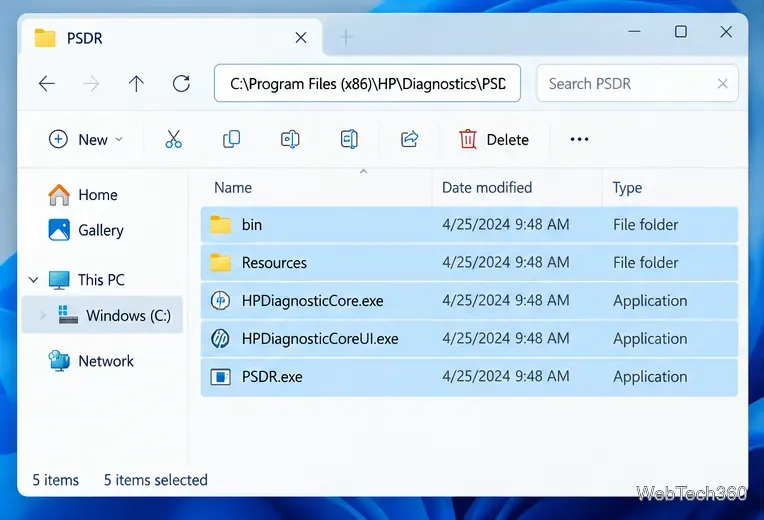Click the date modified of bin
This screenshot has height=520, width=764.
coord(506,225)
